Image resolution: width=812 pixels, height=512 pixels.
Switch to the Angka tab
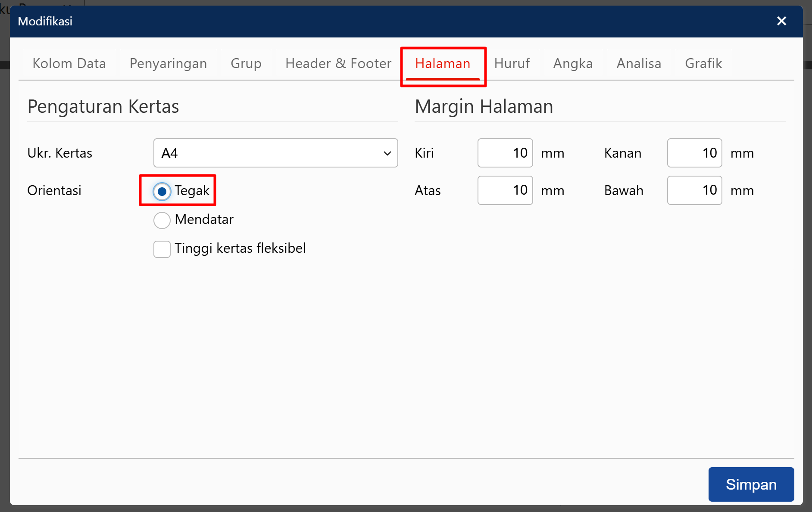pos(573,63)
